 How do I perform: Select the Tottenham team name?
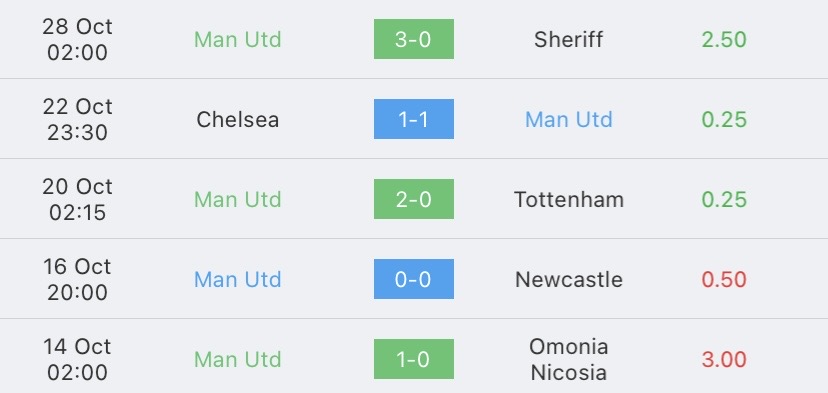click(x=569, y=199)
